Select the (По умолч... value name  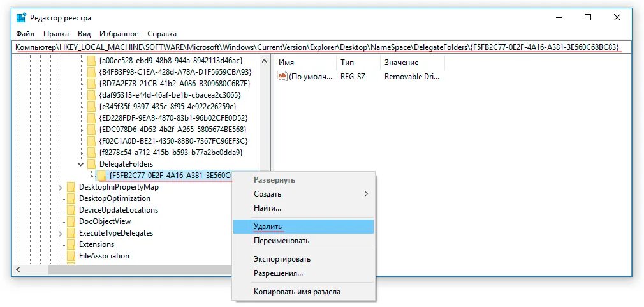tap(311, 77)
